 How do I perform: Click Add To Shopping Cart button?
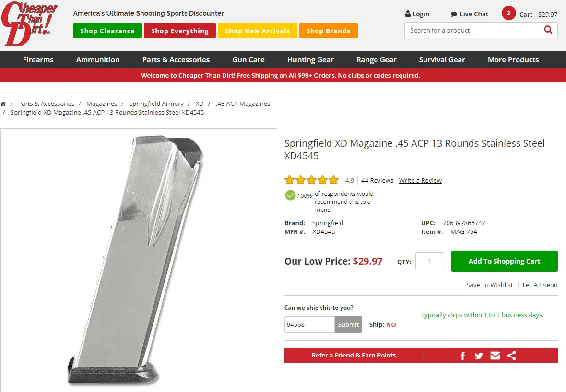[504, 261]
